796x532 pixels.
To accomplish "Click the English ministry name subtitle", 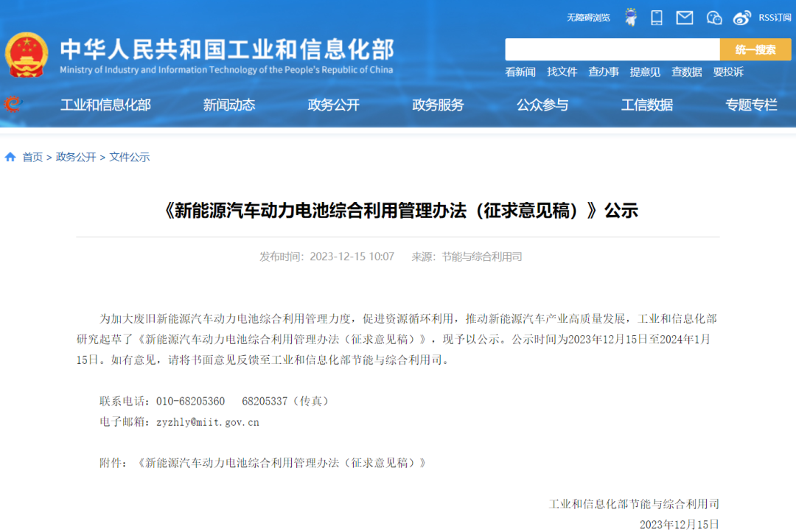I will tap(226, 69).
